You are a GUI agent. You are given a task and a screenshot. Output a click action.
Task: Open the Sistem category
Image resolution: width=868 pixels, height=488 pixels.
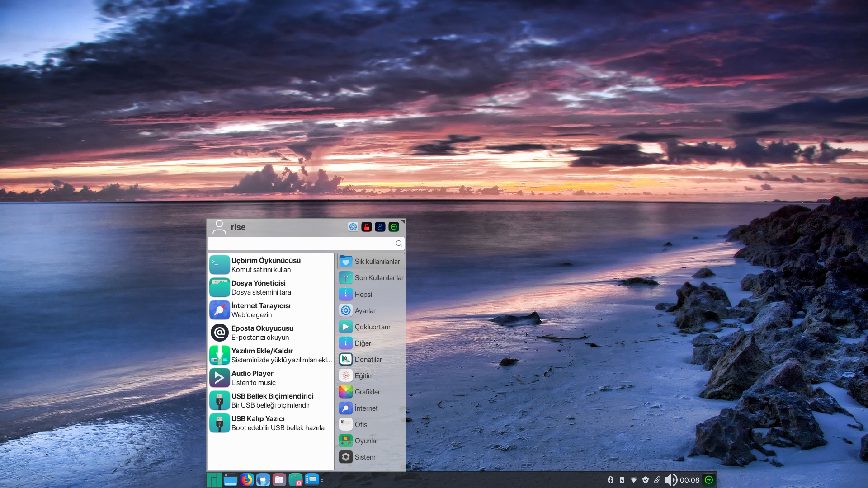click(371, 457)
